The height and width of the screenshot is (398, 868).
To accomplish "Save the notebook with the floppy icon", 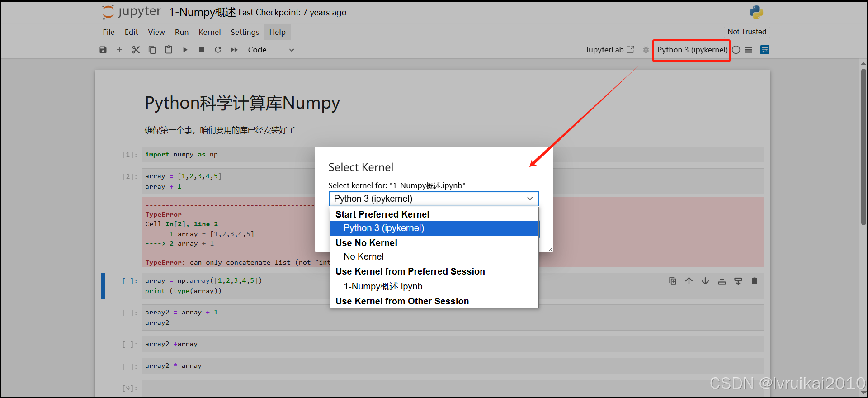I will 103,50.
